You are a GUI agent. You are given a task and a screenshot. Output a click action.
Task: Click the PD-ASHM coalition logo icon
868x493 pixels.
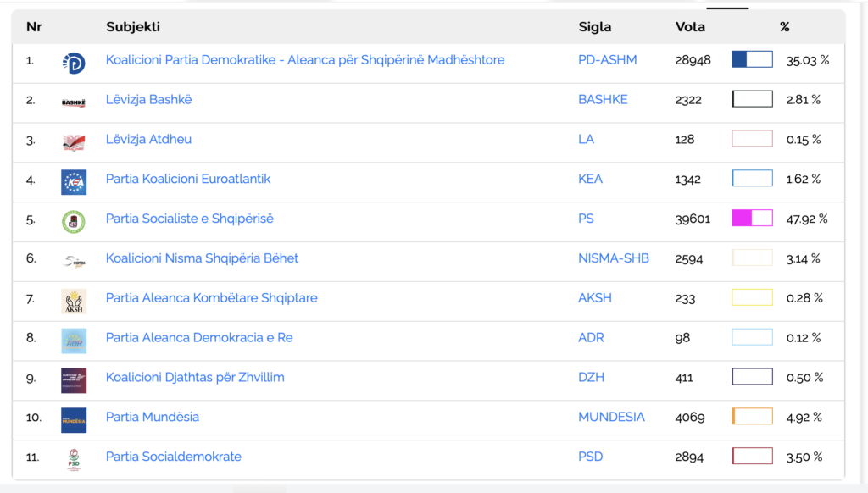(74, 63)
